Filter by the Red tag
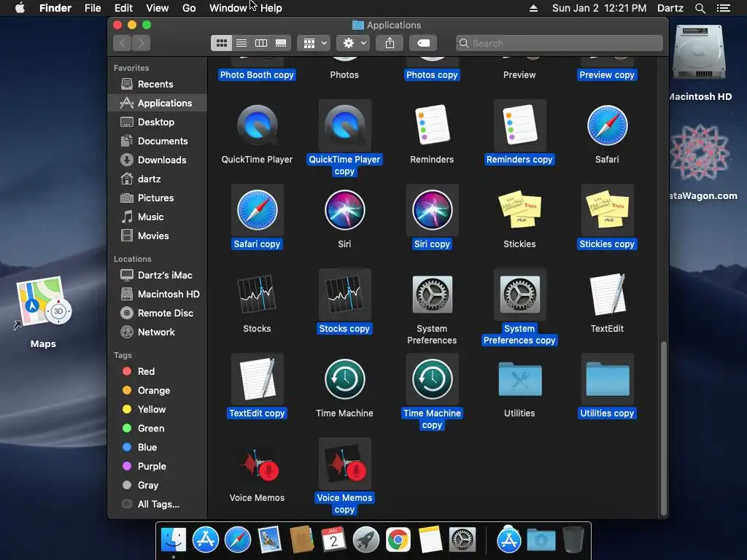 click(x=158, y=371)
